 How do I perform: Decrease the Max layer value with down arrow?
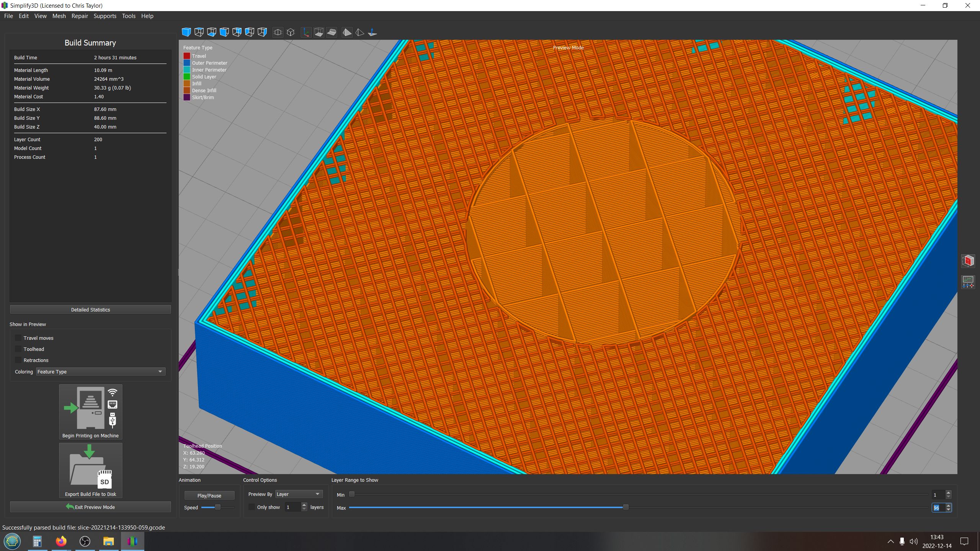click(x=948, y=510)
